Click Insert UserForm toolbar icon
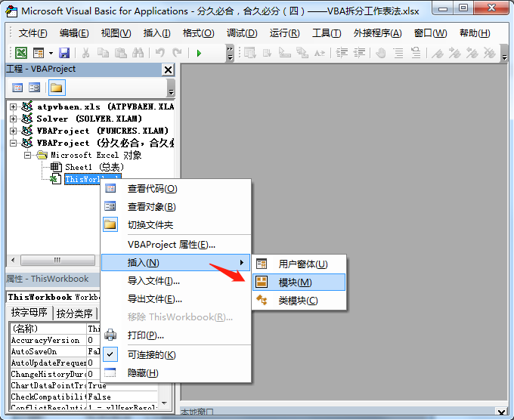Screen dimensions: 514x420 [39, 53]
